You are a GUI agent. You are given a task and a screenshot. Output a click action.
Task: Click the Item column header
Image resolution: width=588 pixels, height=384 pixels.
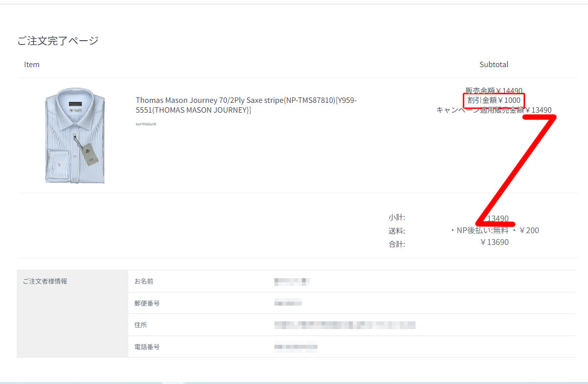point(32,65)
